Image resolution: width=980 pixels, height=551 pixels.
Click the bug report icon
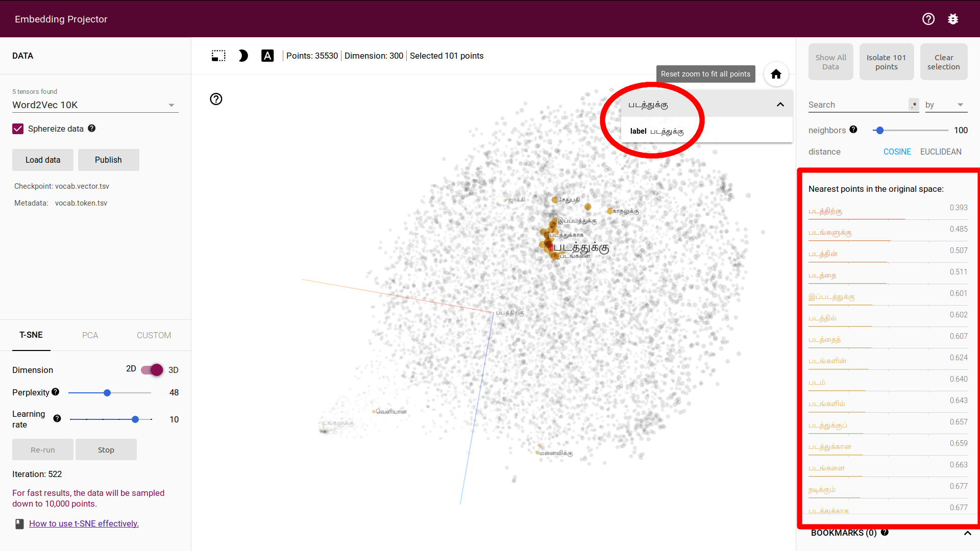point(953,19)
